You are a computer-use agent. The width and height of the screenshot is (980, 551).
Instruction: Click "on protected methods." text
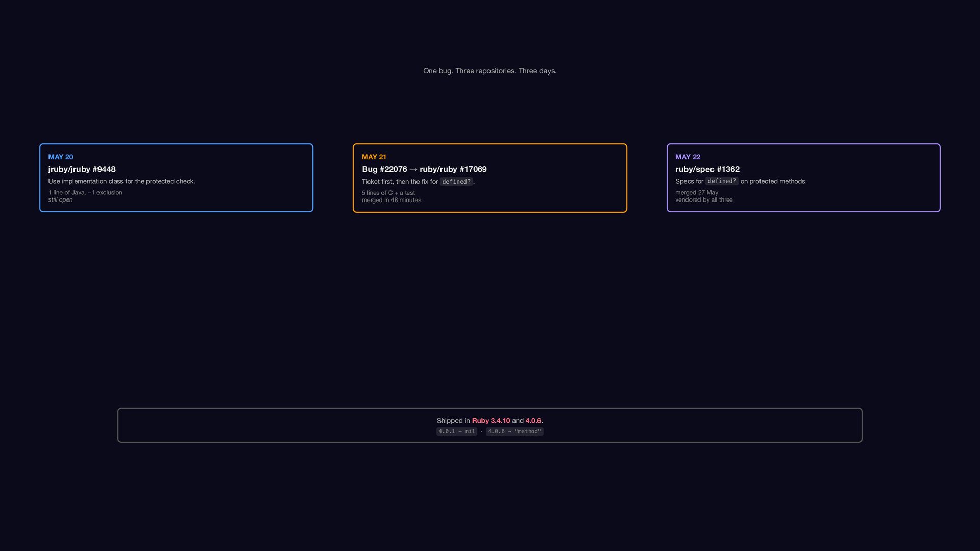773,181
